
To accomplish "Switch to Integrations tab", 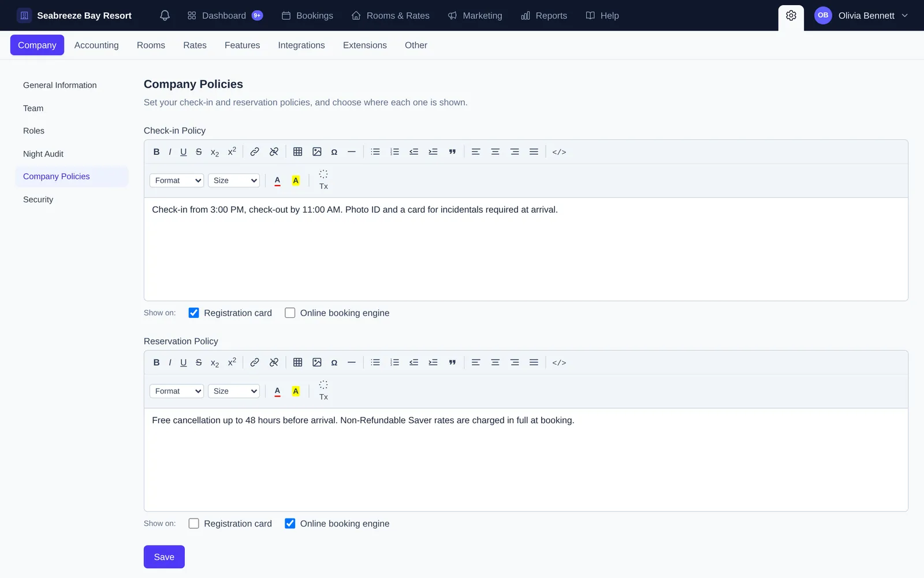I will pos(301,45).
